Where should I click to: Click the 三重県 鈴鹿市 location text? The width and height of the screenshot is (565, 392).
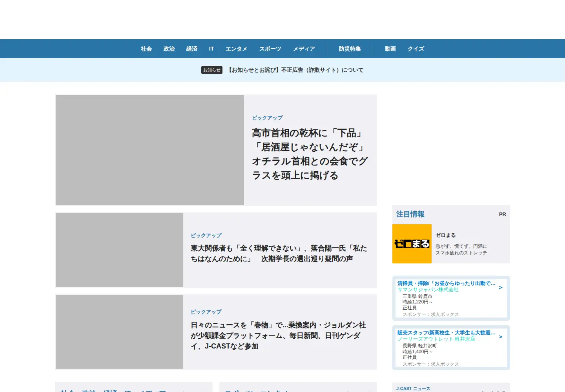(x=417, y=296)
